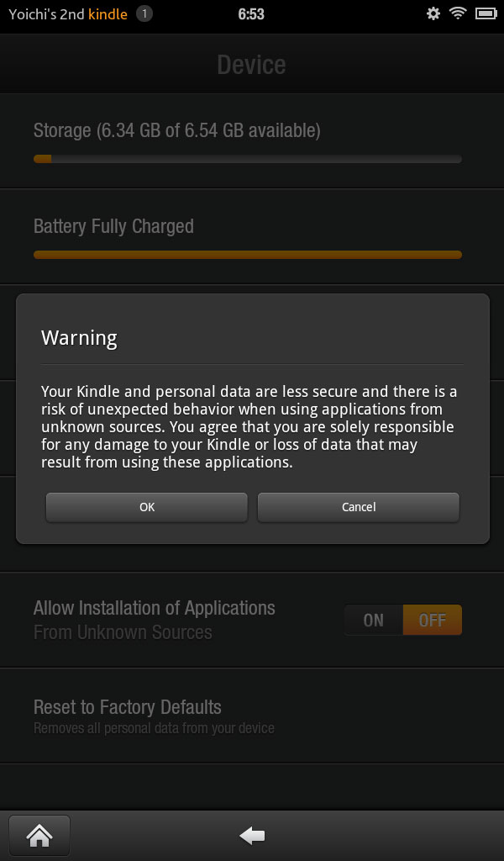
Task: Confirm the warning with OK
Action: pyautogui.click(x=146, y=507)
